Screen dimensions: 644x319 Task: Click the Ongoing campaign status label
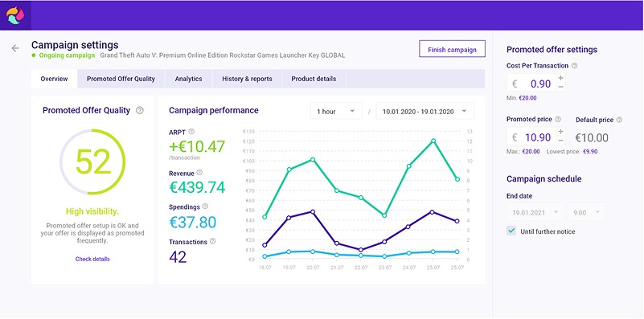click(x=67, y=55)
